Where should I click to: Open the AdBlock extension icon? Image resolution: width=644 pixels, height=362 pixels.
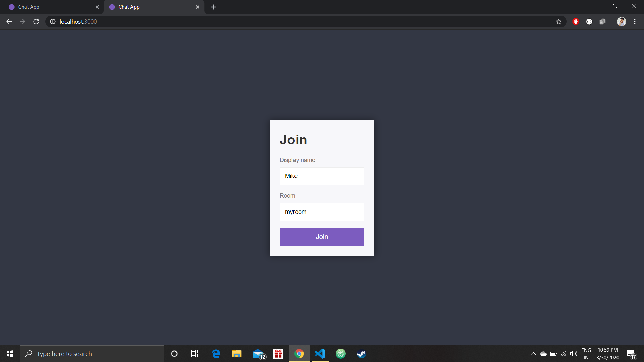(x=576, y=21)
